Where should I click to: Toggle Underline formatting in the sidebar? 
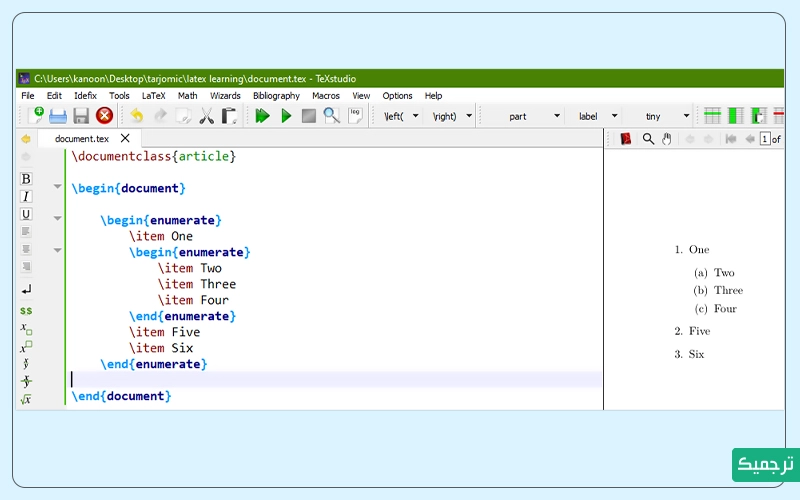26,214
